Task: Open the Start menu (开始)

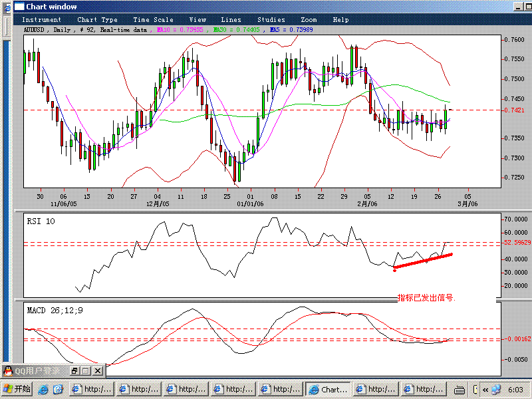Action: coord(16,389)
